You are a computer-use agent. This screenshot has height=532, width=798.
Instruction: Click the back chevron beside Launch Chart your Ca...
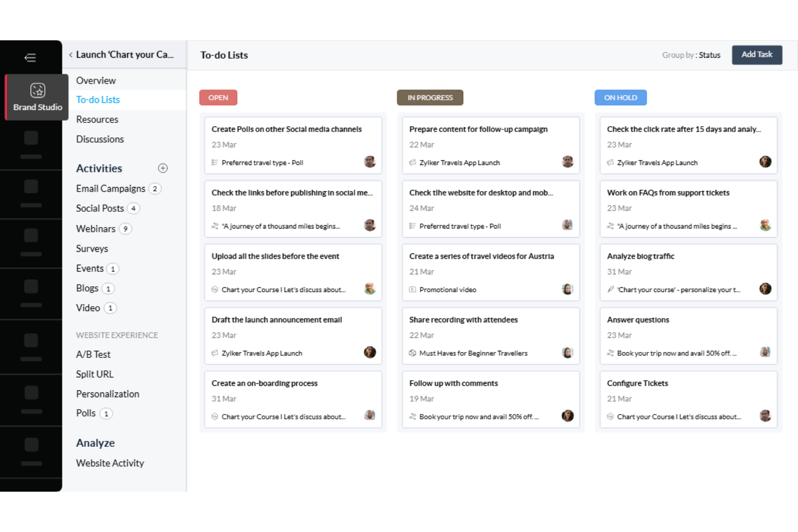[x=71, y=54]
